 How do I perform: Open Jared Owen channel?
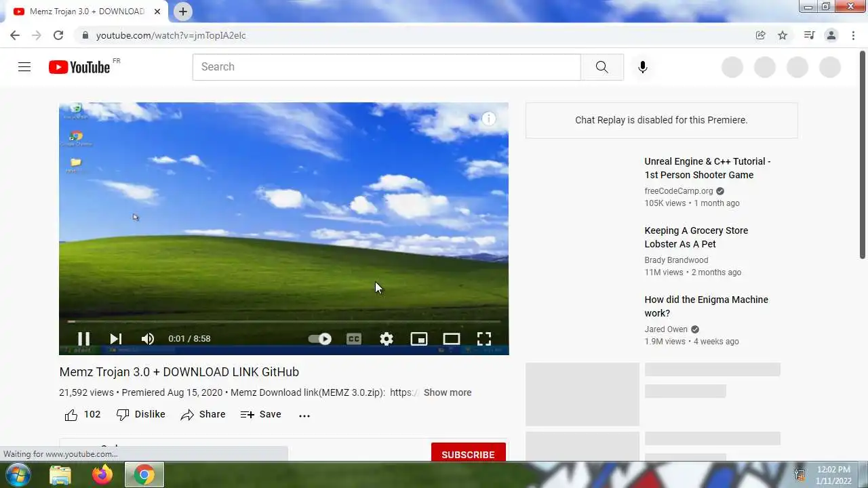pyautogui.click(x=666, y=329)
